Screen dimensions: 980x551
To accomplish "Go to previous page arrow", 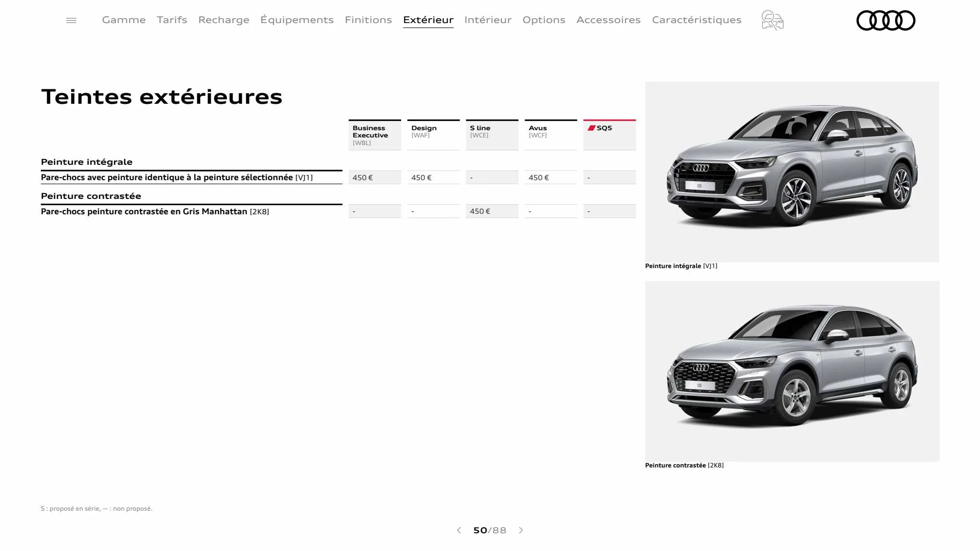I will point(459,530).
